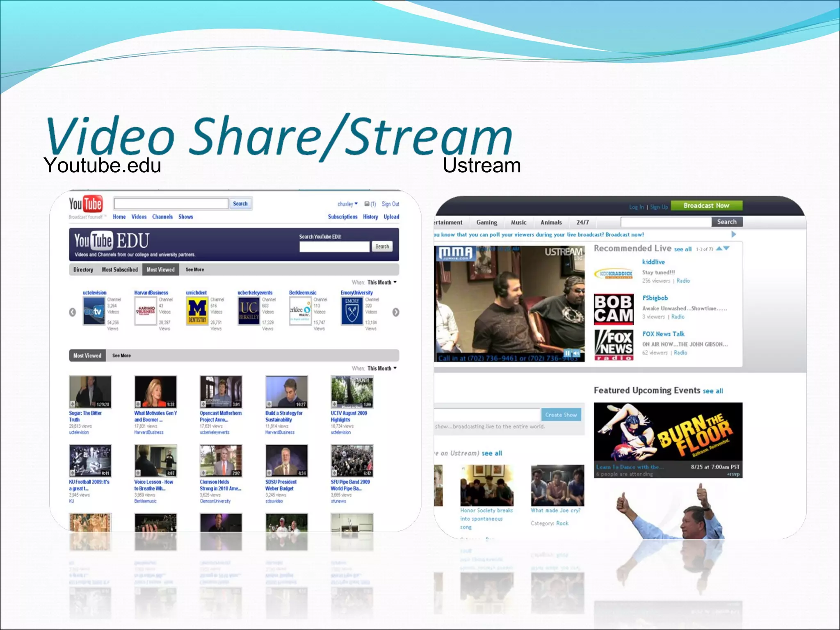Open KU Football 2009 video thumbnail

(90, 461)
